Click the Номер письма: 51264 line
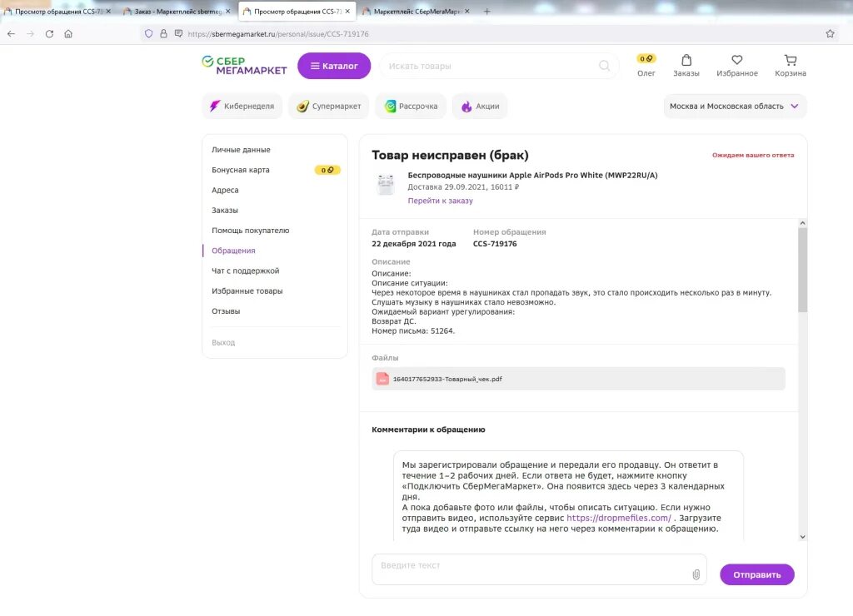The width and height of the screenshot is (853, 616). click(413, 330)
